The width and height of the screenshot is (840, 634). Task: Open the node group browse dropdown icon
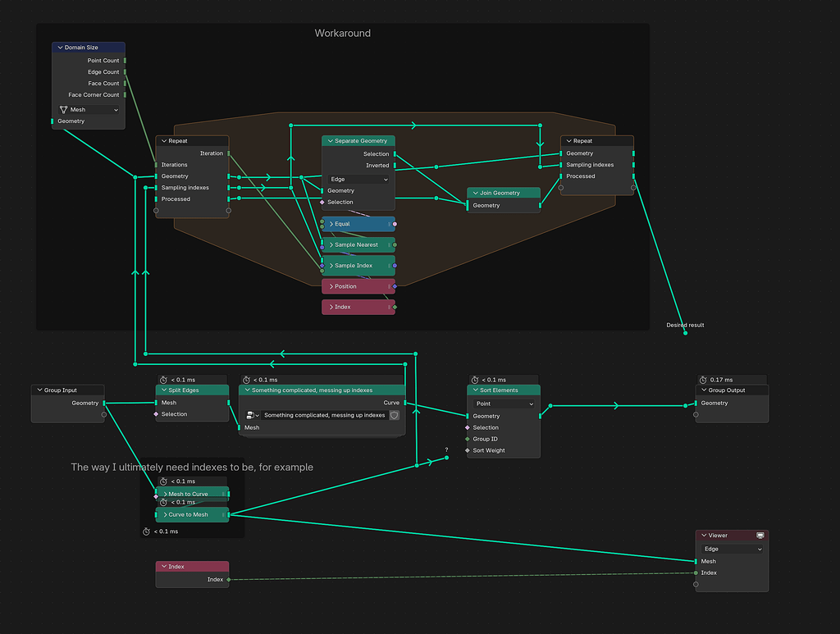click(x=253, y=415)
